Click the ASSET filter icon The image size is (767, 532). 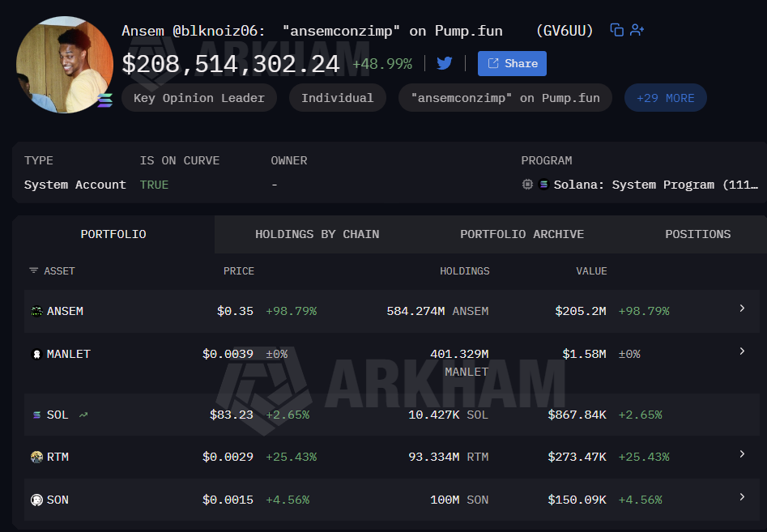click(33, 270)
